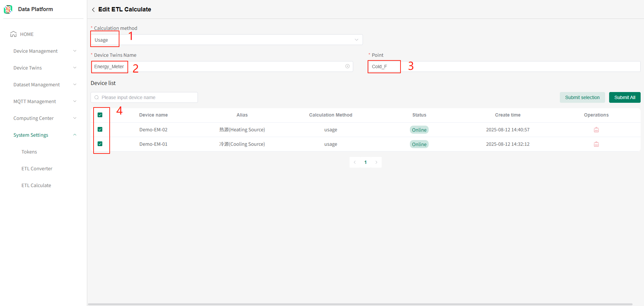Delete the Demo-EM-01 device row
Screen dimensions: 644x306
[596, 144]
